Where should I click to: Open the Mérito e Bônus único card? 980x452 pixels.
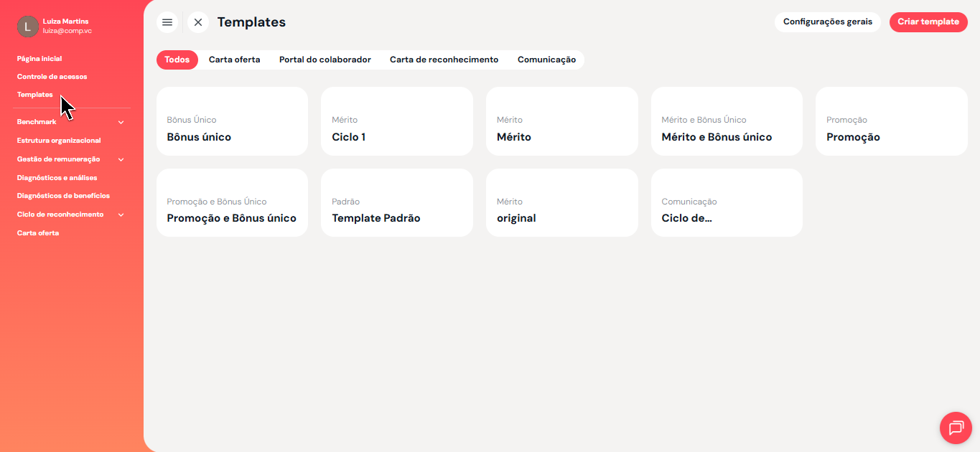pos(727,121)
